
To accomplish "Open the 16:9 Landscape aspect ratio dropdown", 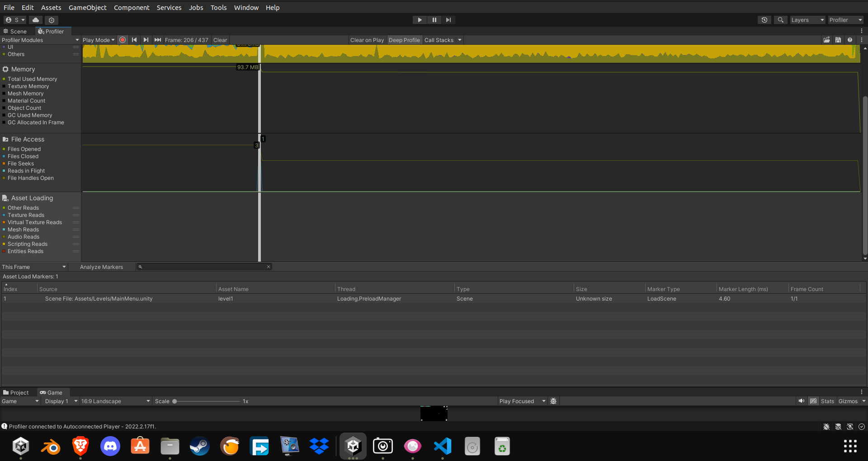I will point(115,401).
